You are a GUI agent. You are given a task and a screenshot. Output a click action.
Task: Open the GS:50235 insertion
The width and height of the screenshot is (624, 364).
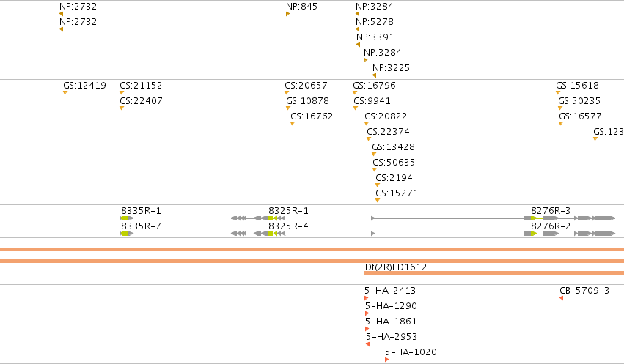point(560,108)
